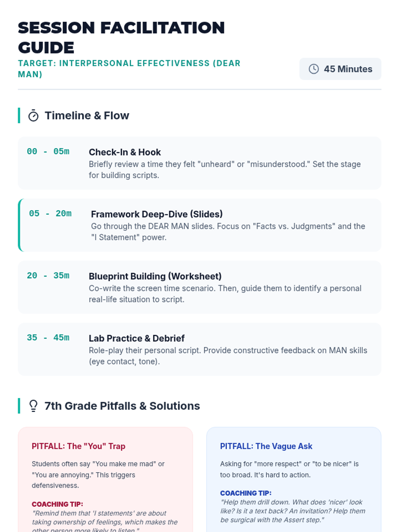Click the 7th Grade Pitfalls & Solutions heading
The width and height of the screenshot is (399, 532).
tap(122, 406)
